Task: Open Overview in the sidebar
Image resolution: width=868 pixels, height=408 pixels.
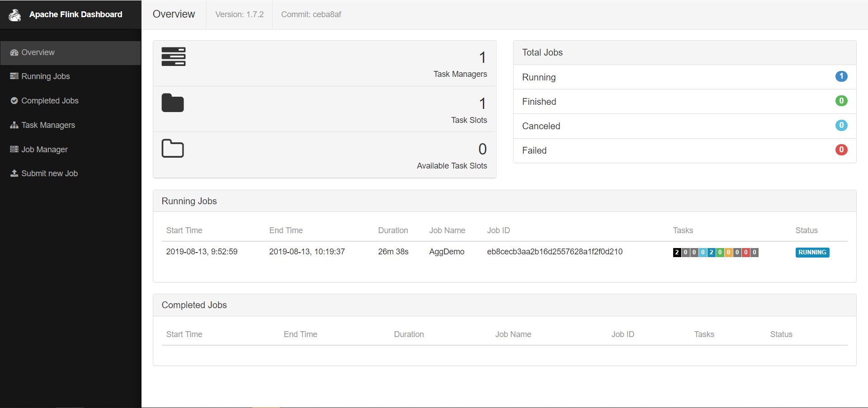Action: pos(71,53)
